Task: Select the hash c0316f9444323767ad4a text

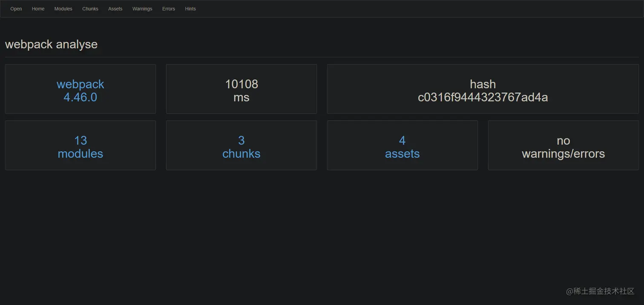Action: coord(483,91)
